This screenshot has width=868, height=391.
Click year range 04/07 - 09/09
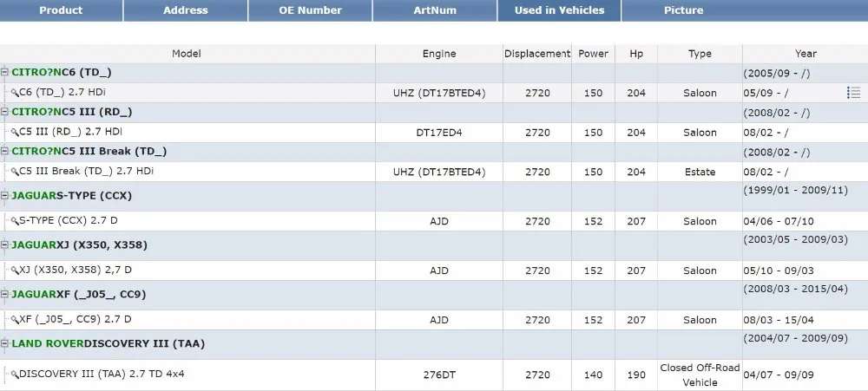pos(779,375)
